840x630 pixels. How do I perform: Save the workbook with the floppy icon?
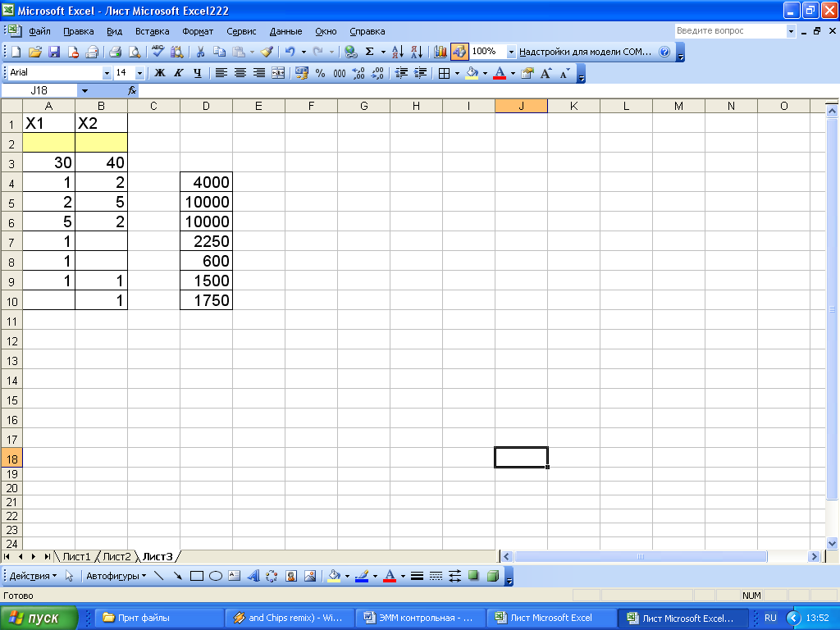[x=54, y=52]
